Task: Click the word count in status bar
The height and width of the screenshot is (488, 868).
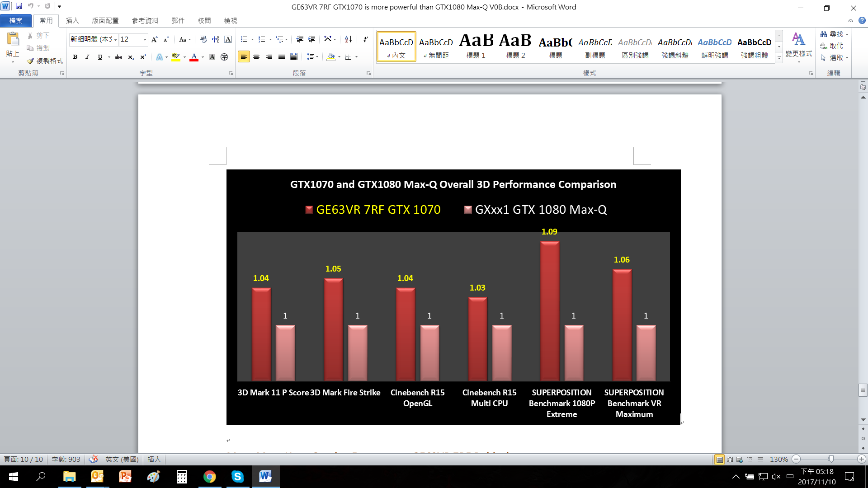Action: 66,459
